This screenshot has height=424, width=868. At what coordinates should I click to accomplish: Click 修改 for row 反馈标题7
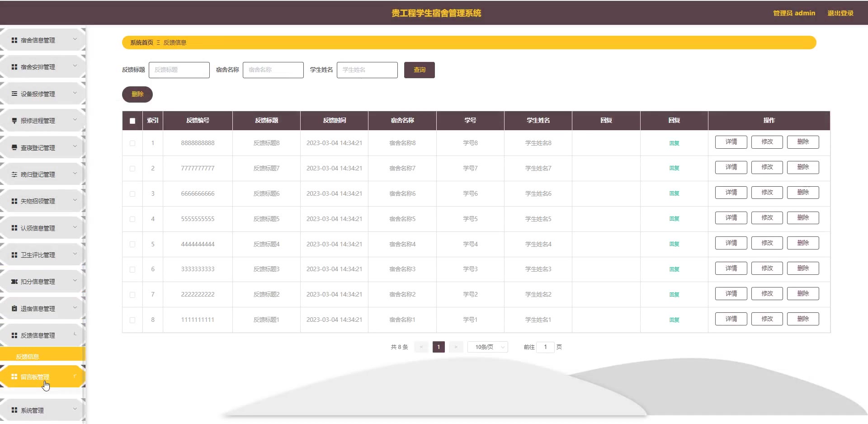(767, 167)
